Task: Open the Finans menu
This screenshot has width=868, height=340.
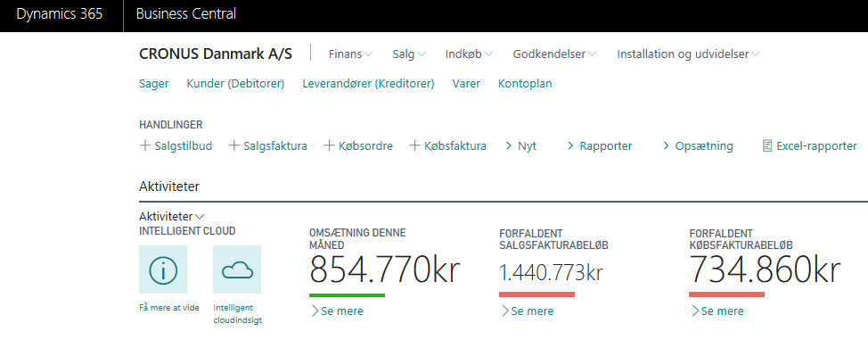Action: pyautogui.click(x=350, y=54)
